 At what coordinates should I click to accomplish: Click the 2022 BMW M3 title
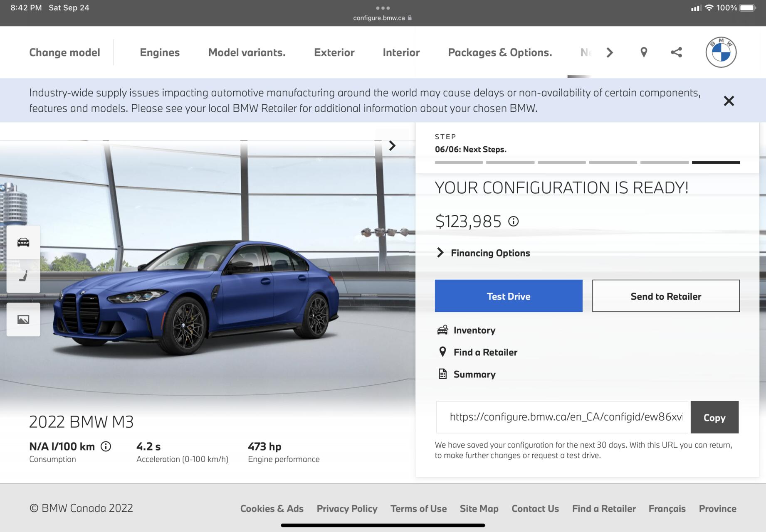pos(82,422)
